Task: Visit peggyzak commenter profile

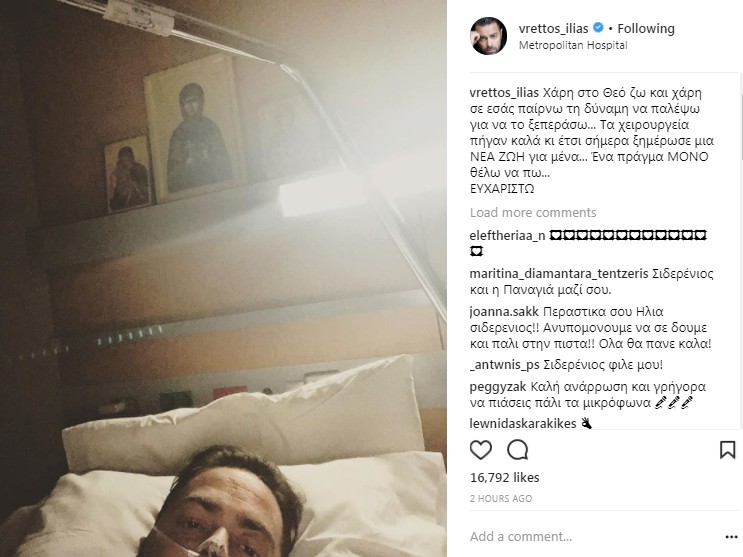Action: tap(498, 387)
